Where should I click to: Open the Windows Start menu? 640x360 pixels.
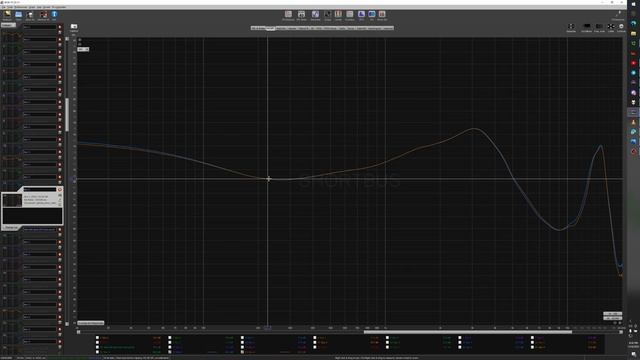(633, 4)
